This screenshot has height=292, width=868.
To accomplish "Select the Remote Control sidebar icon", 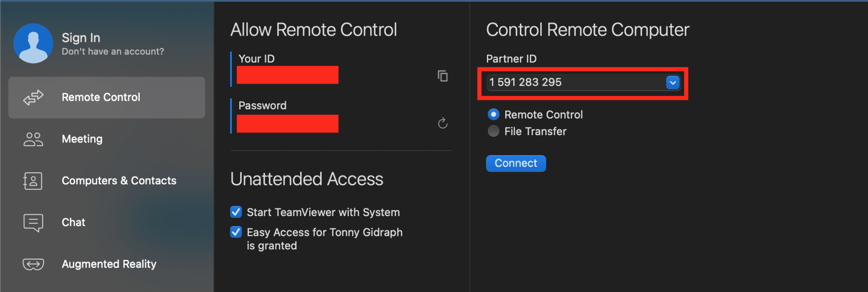I will tap(33, 97).
